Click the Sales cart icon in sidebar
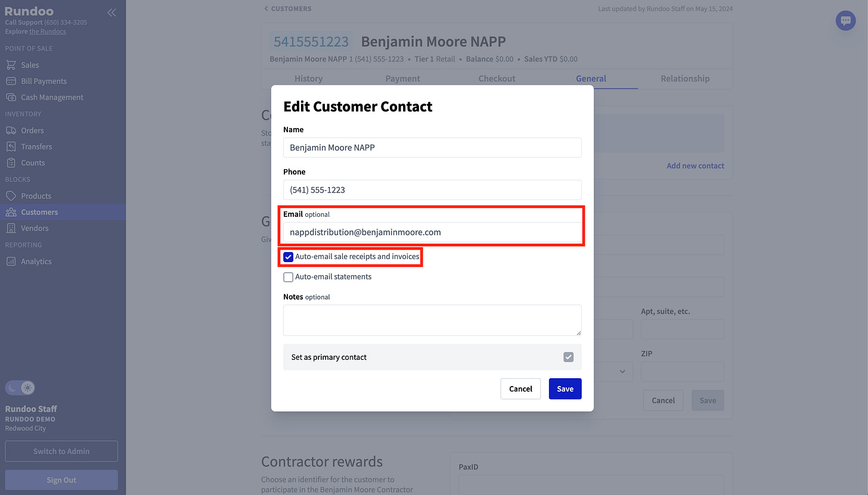 (11, 65)
